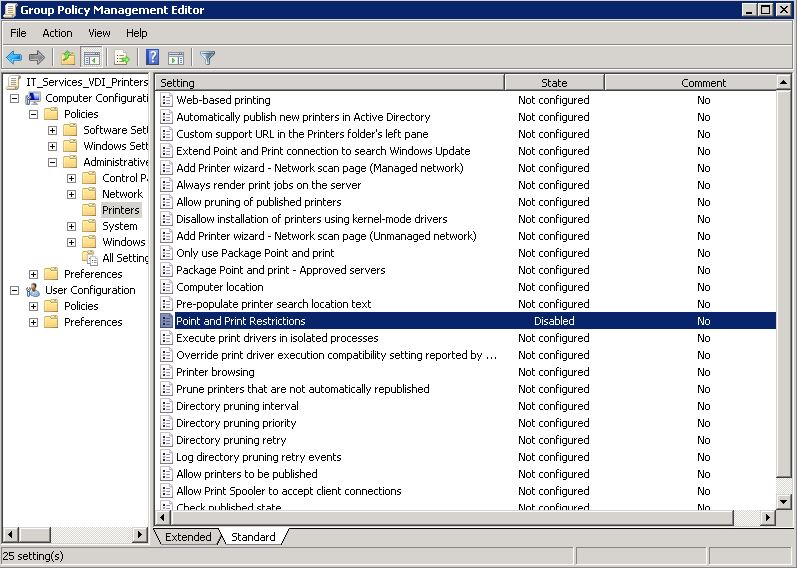Select the Printer browsing setting

pyautogui.click(x=215, y=372)
